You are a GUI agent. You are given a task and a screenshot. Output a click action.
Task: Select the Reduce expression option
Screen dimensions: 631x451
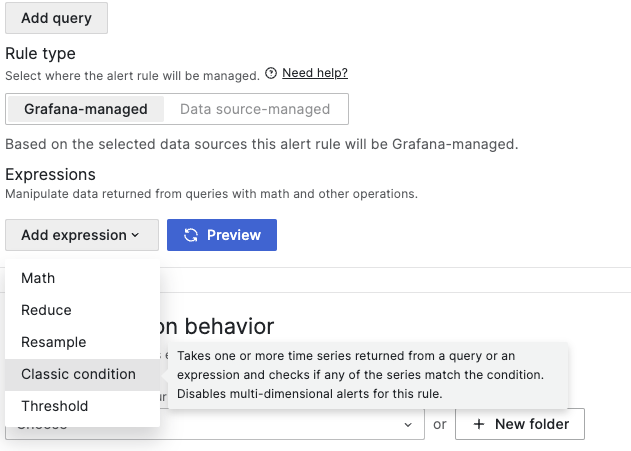46,310
